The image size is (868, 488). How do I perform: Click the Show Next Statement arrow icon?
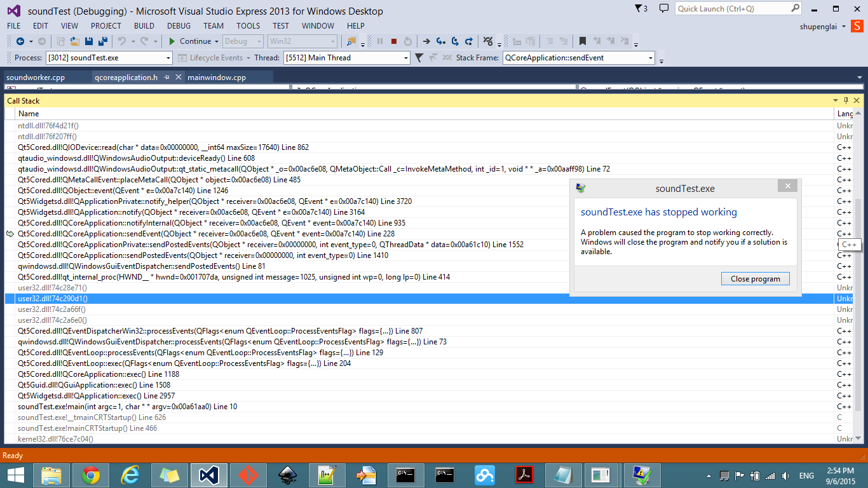[427, 41]
